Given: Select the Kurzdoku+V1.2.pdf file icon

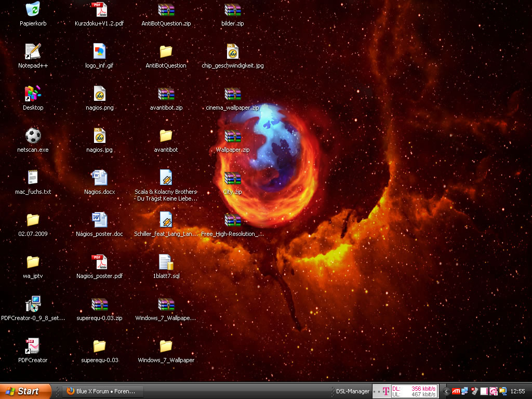Looking at the screenshot, I should pyautogui.click(x=99, y=9).
